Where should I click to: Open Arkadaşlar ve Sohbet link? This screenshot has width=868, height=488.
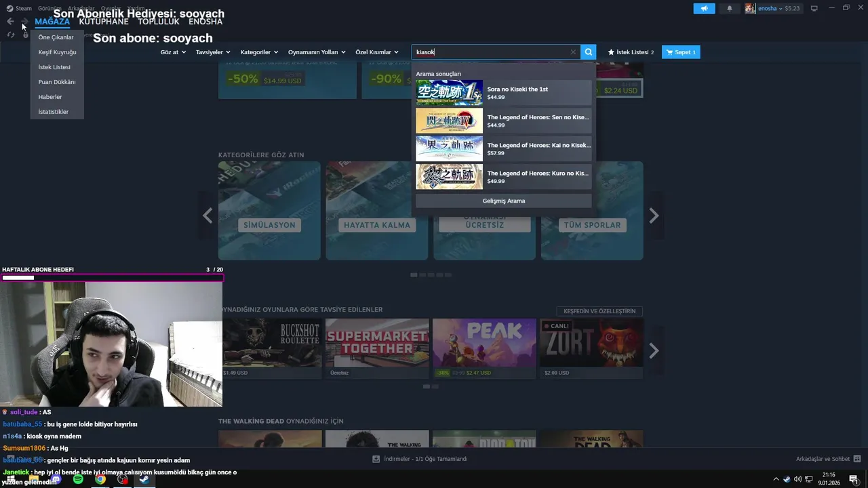point(823,459)
